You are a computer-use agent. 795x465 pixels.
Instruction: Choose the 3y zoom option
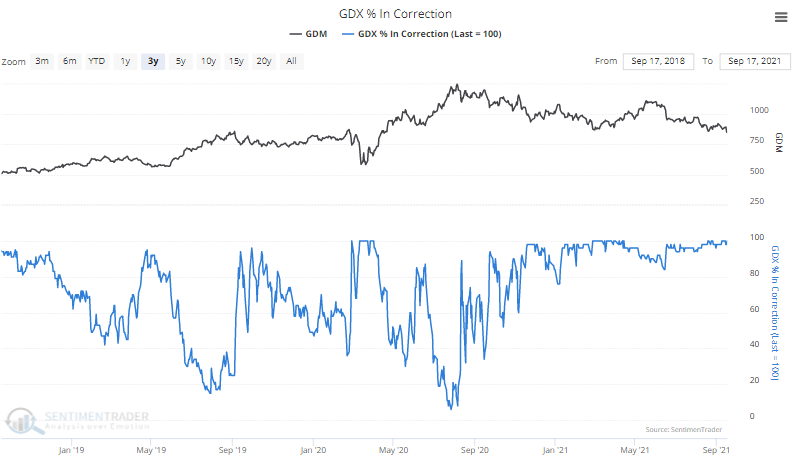tap(152, 61)
